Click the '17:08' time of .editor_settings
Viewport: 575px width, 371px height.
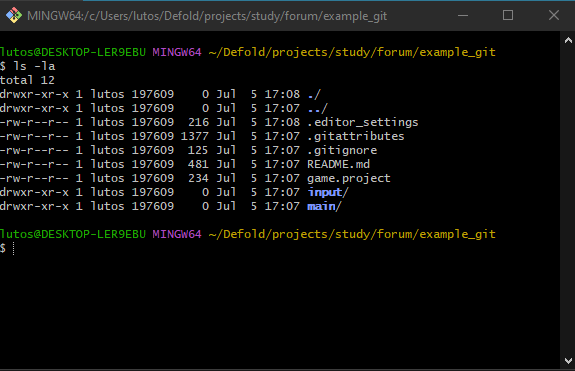pyautogui.click(x=282, y=122)
